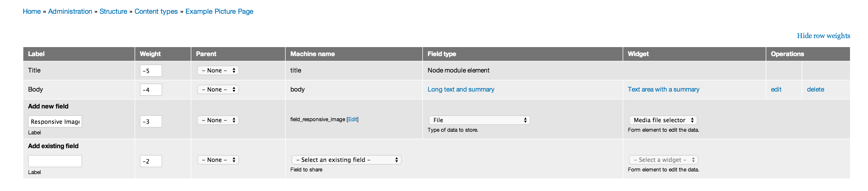Open the Media file selector widget dropdown
The height and width of the screenshot is (191, 868).
tap(663, 120)
